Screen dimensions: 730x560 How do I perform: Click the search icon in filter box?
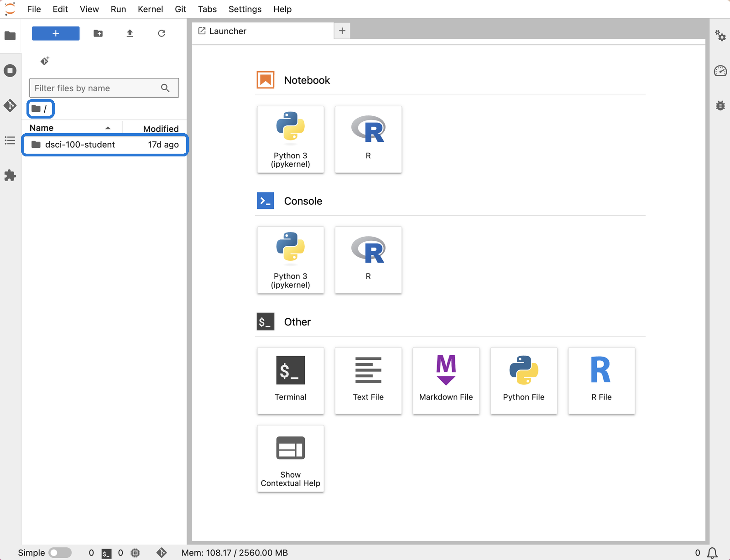[x=165, y=88]
